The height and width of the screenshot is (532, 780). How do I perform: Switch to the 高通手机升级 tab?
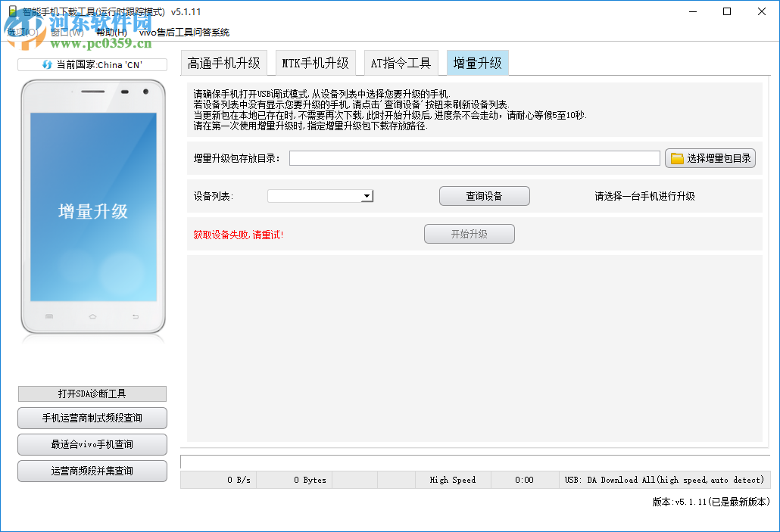point(223,64)
